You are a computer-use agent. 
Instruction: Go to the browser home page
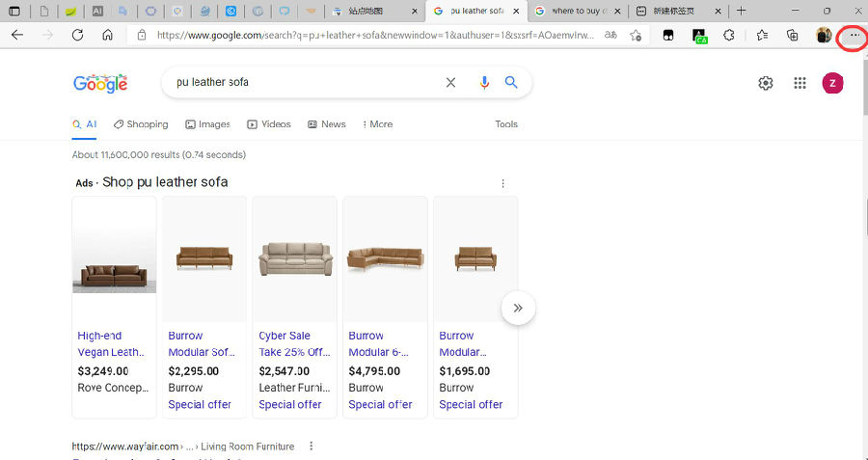tap(107, 35)
